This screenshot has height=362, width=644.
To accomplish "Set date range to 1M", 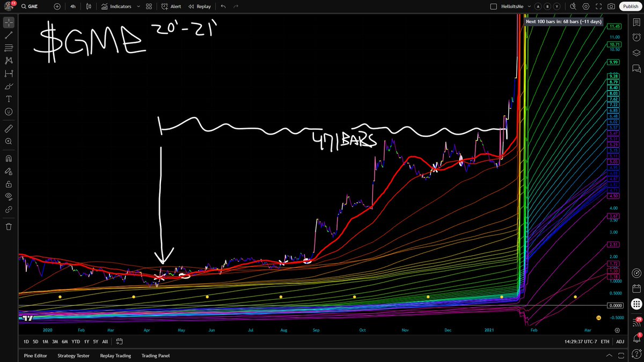I will [45, 342].
